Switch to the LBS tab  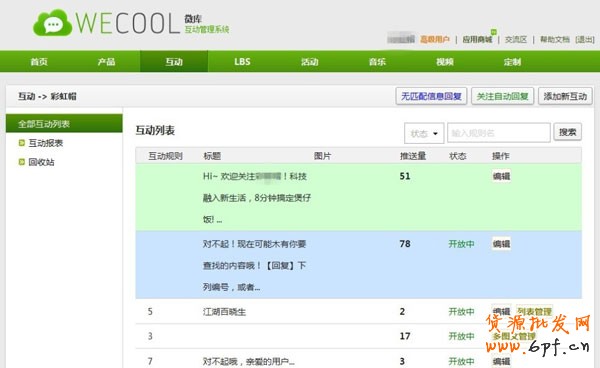242,62
